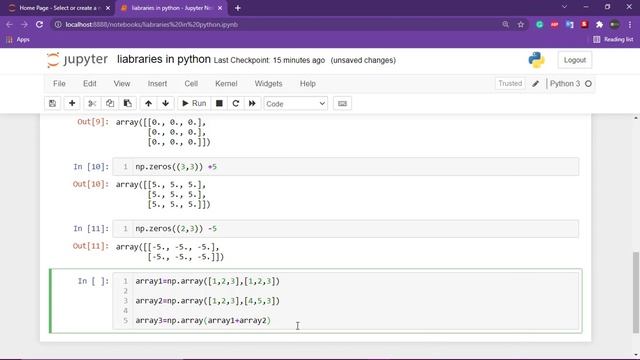Click the Python 3 kernel name

click(x=565, y=84)
